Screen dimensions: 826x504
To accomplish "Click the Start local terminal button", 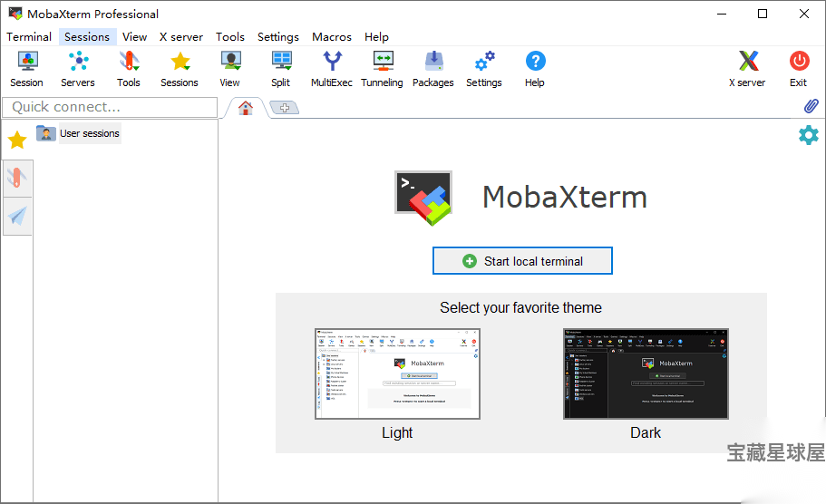I will 522,261.
